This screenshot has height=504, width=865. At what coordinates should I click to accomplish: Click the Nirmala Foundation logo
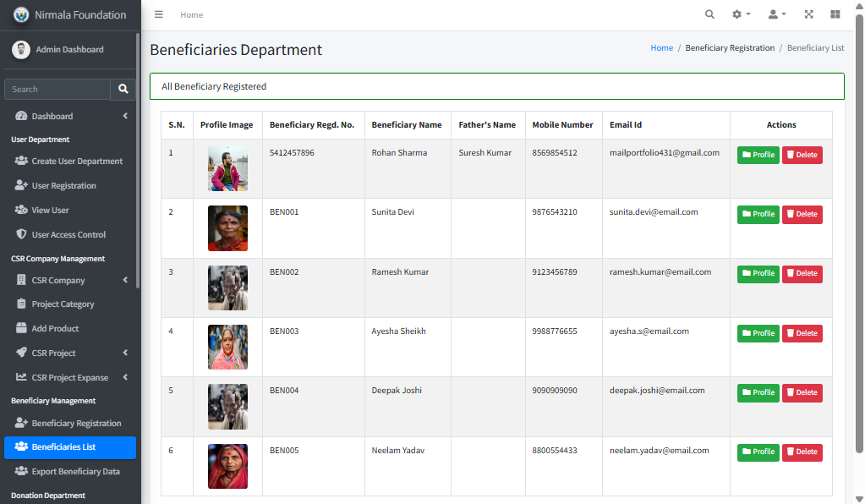(x=21, y=15)
